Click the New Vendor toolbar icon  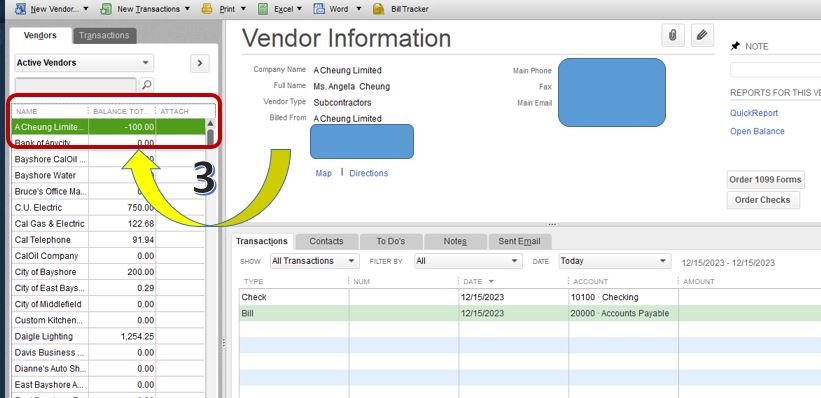coord(20,9)
